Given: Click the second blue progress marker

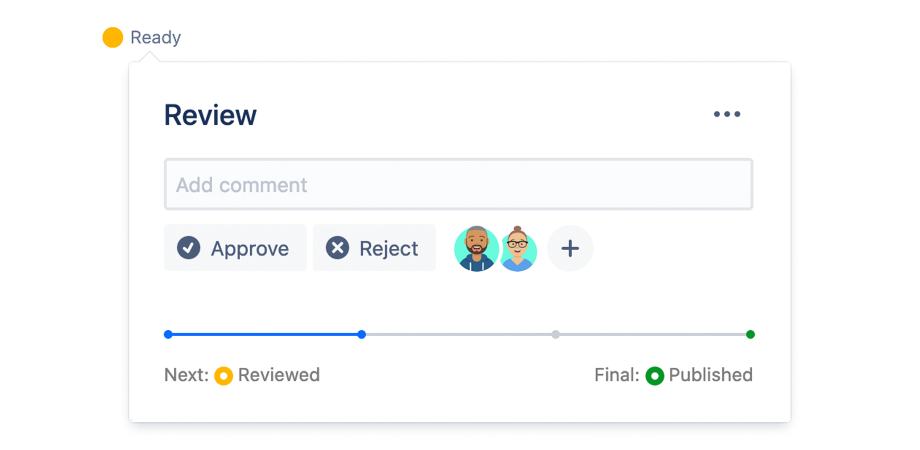Looking at the screenshot, I should (x=362, y=334).
